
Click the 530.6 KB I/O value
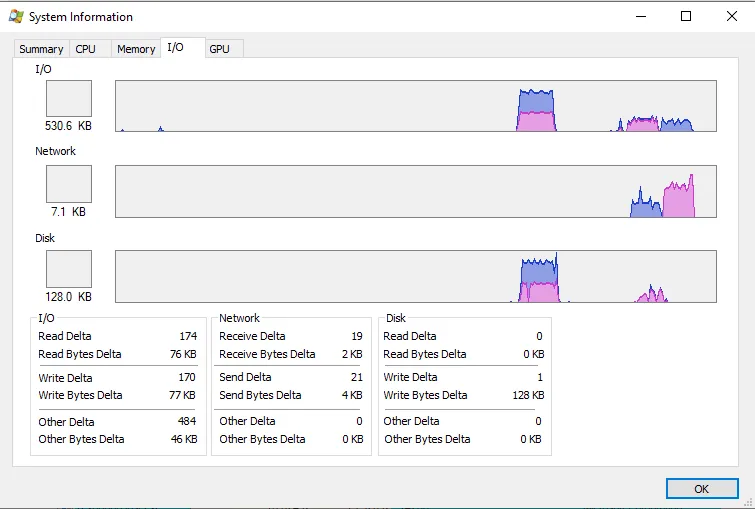coord(68,126)
